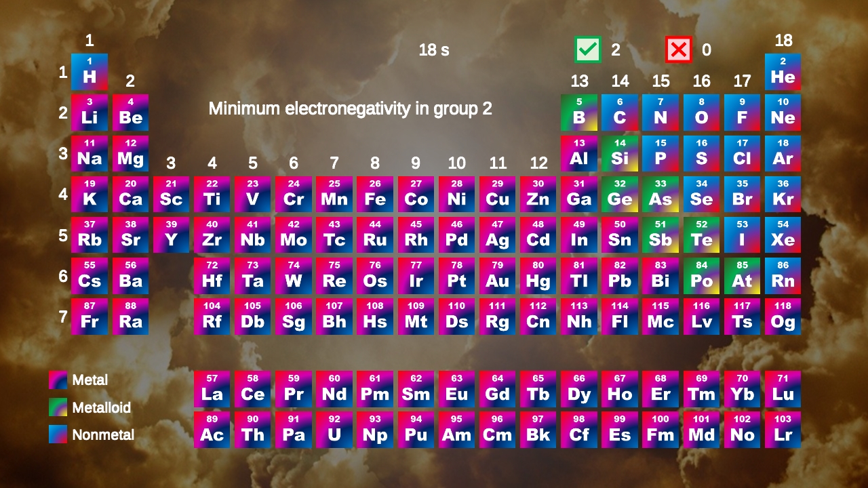Click the Arsenic (As) tile
The width and height of the screenshot is (868, 488).
point(660,195)
